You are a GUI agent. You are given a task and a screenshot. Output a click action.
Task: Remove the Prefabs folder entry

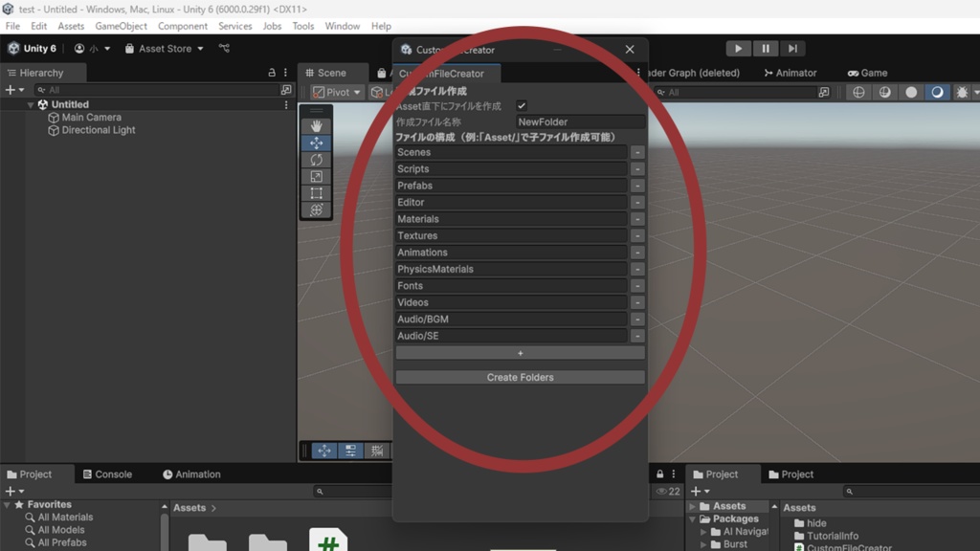[x=636, y=186]
